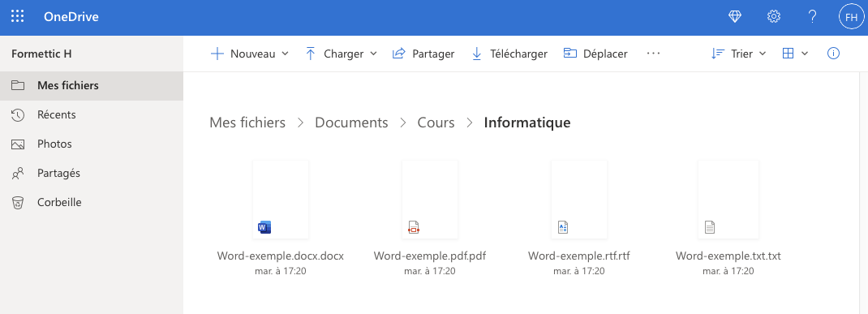Click the upload arrow icon beside Charger

(x=311, y=54)
